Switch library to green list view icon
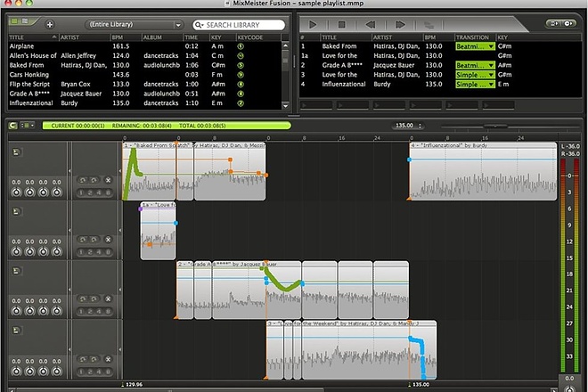This screenshot has height=392, width=588. tap(14, 21)
